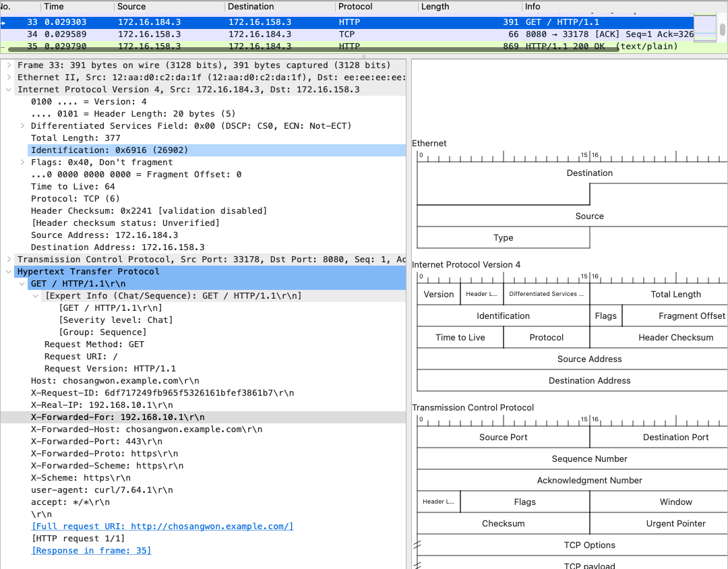Click IPv4 Identification box in diagram
The image size is (728, 569).
click(504, 316)
